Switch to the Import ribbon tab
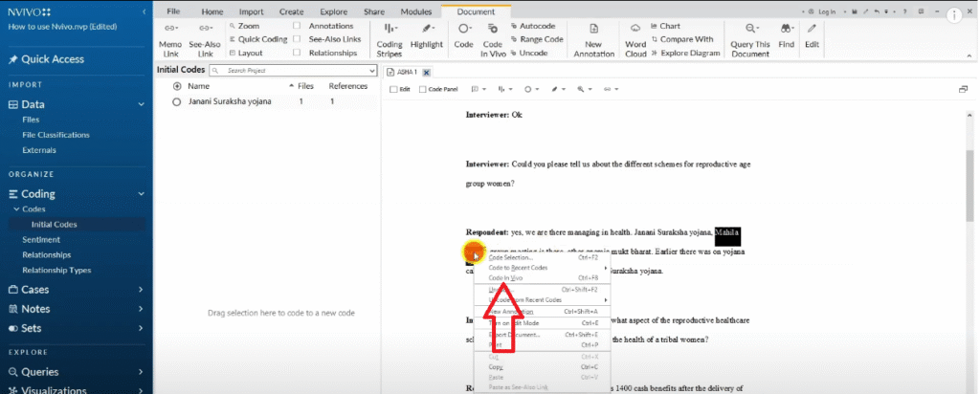Image resolution: width=980 pixels, height=394 pixels. (252, 11)
